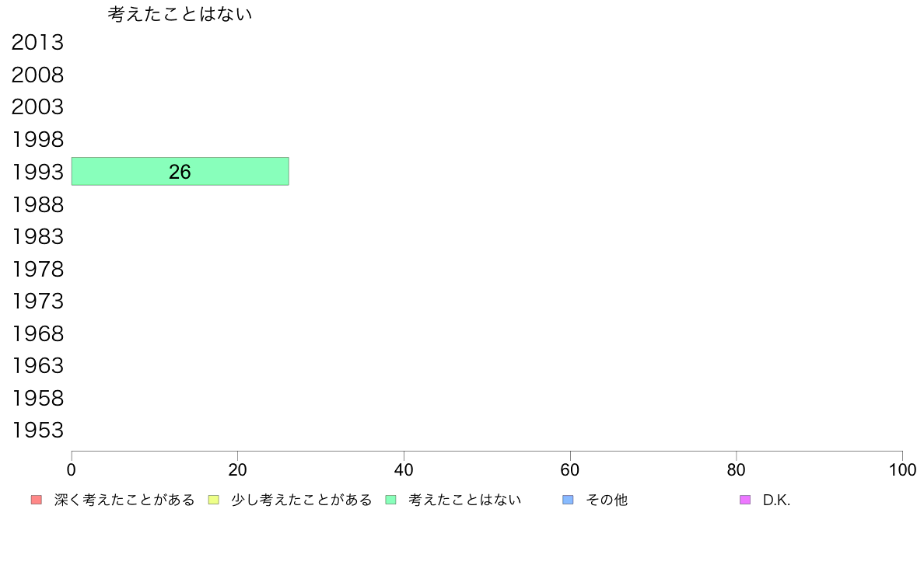
Task: Click the magenta D.K. legend swatch
Action: coord(745,500)
